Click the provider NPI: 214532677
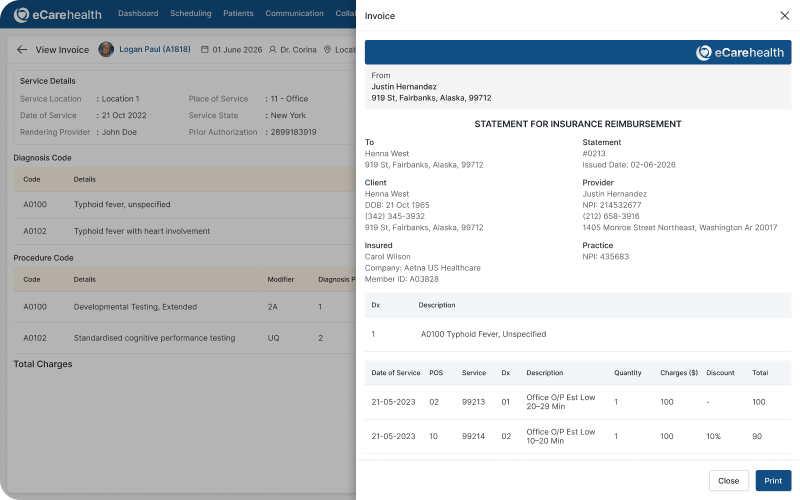Viewport: 800px width, 500px height. [612, 205]
